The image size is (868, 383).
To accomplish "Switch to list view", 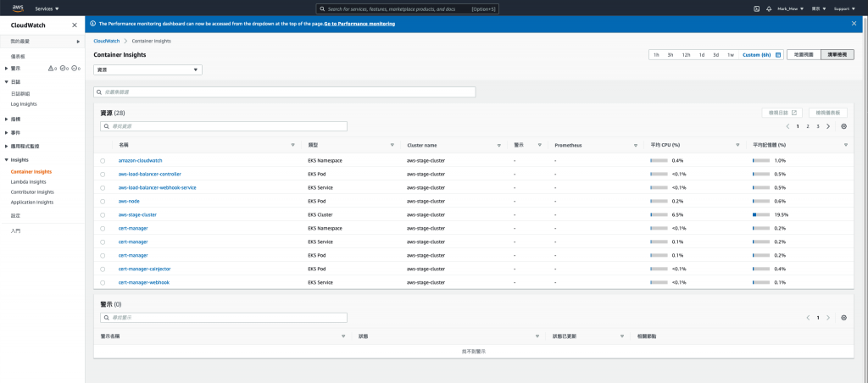I will tap(837, 55).
